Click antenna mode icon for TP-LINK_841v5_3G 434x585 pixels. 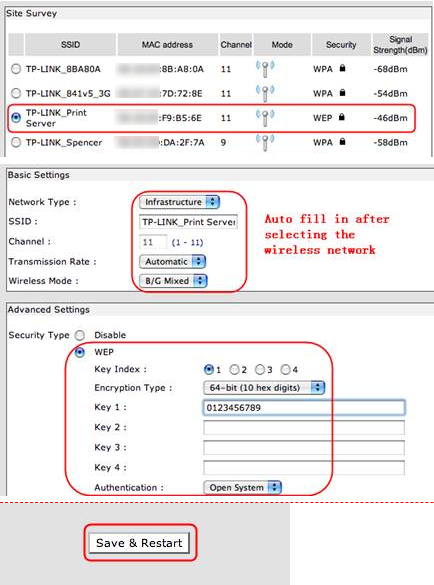265,93
